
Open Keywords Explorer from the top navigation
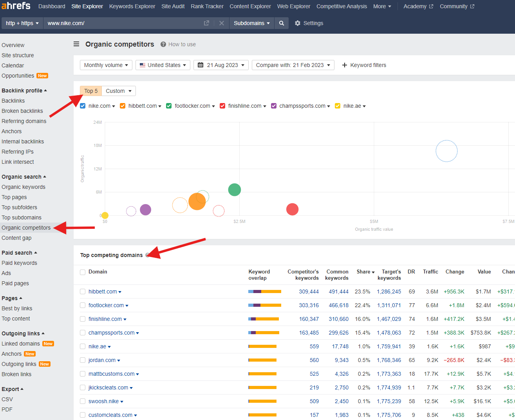coord(132,6)
